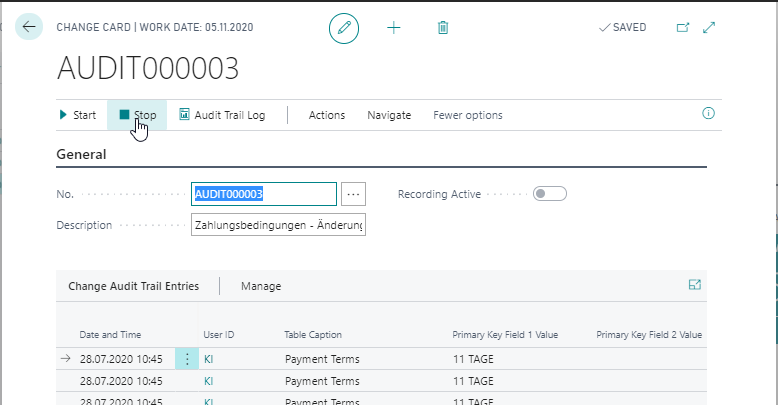Open card in new window icon
This screenshot has width=778, height=405.
click(x=683, y=28)
